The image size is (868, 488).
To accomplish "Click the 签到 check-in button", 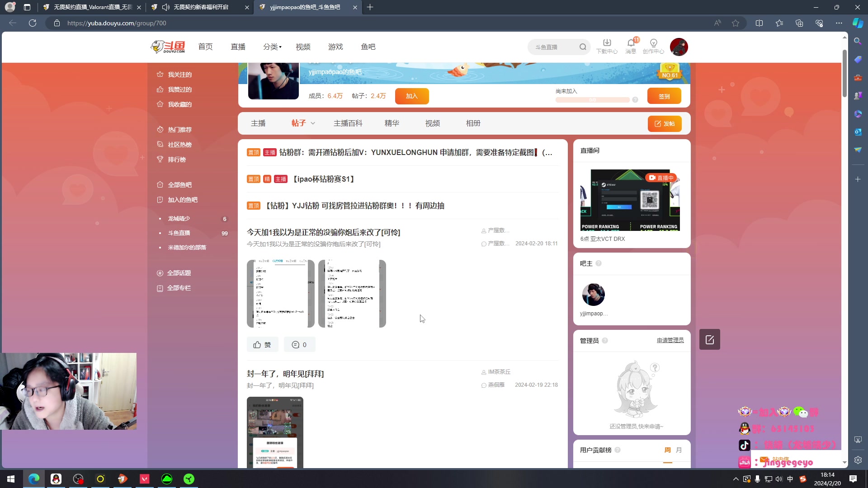I will (664, 96).
